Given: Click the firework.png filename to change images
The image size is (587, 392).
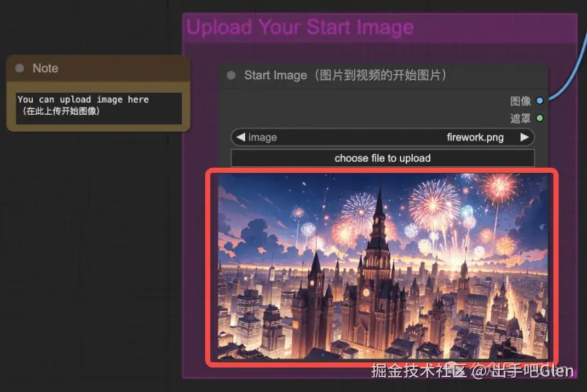Looking at the screenshot, I should point(473,137).
